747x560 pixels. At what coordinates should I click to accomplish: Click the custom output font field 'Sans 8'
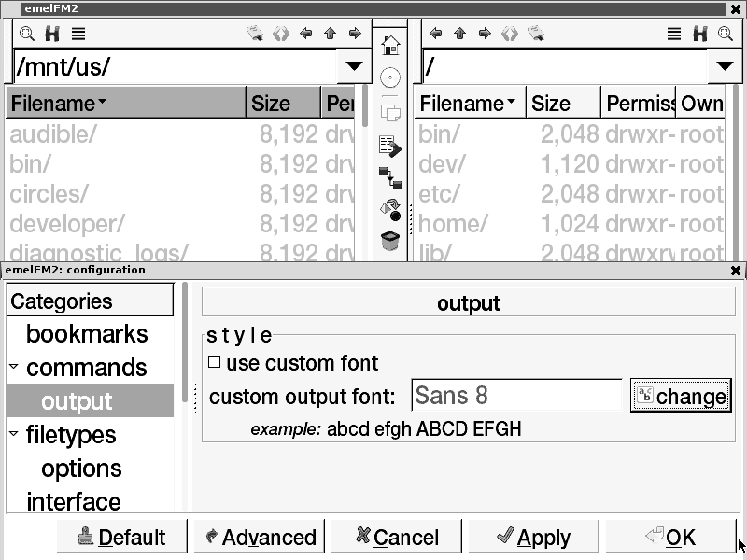pyautogui.click(x=516, y=395)
